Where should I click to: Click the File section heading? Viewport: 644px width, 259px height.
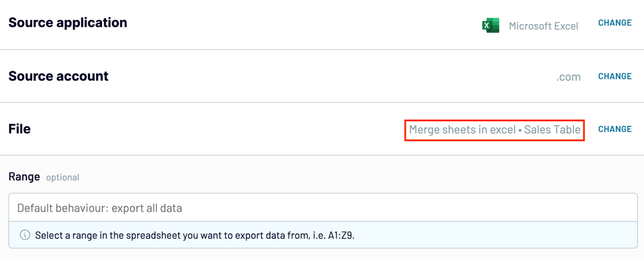click(19, 129)
